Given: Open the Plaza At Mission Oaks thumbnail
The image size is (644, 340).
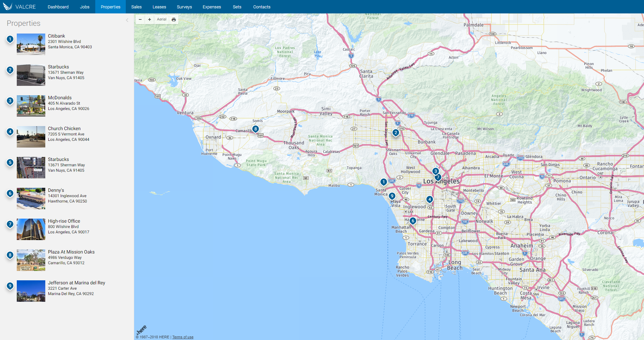Looking at the screenshot, I should [31, 260].
